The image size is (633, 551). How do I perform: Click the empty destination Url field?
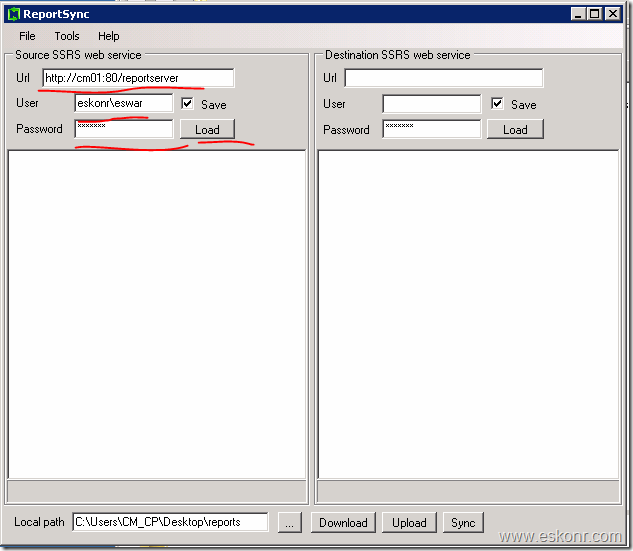pyautogui.click(x=443, y=78)
